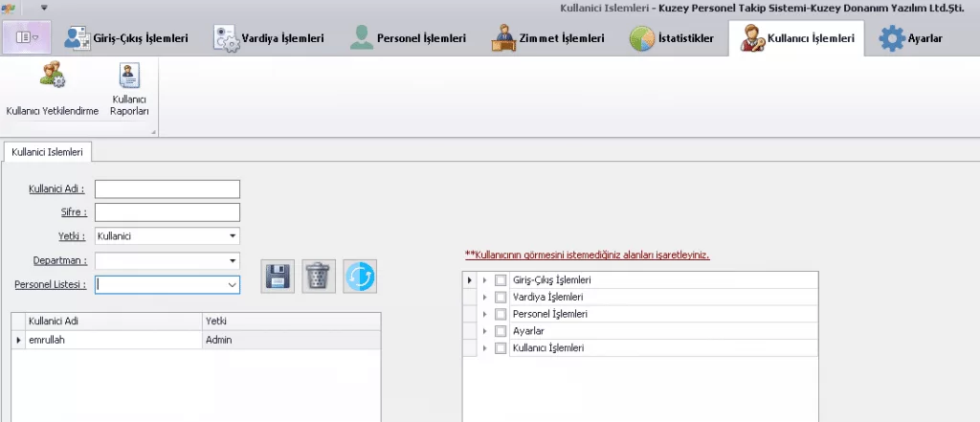Screen dimensions: 980x422
Task: Expand the Personel İşlemleri tree node
Action: [485, 315]
